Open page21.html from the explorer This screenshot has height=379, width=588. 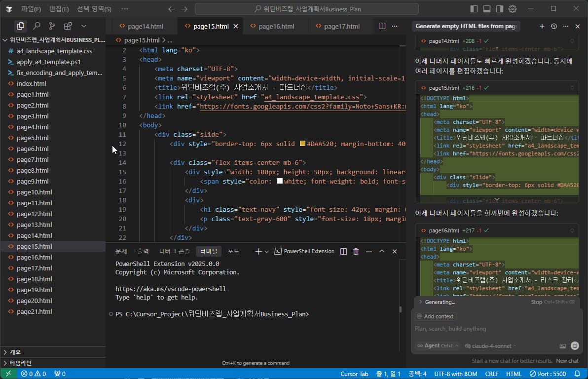(52, 311)
